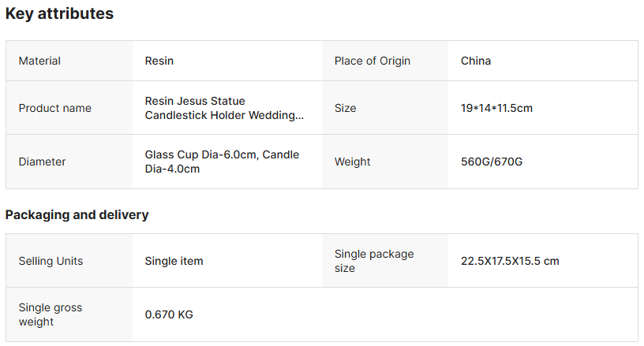Select the China origin value
Screen dimensions: 644x346
[x=476, y=61]
